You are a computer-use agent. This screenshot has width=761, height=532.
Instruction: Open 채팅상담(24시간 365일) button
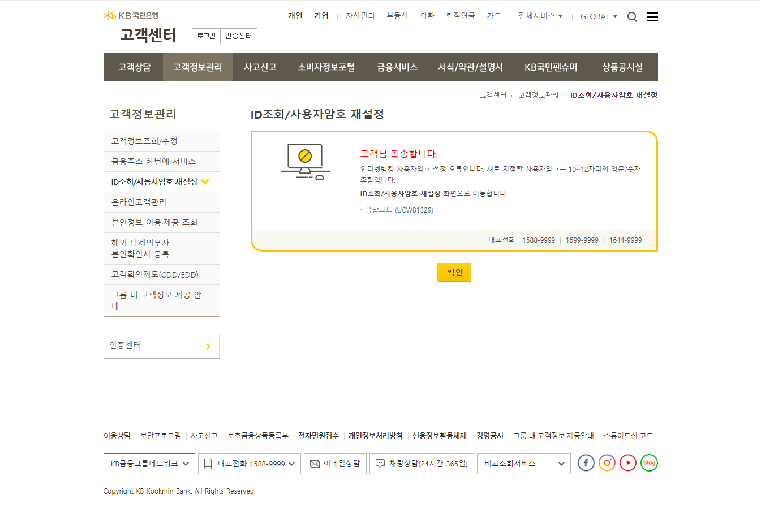(x=422, y=464)
